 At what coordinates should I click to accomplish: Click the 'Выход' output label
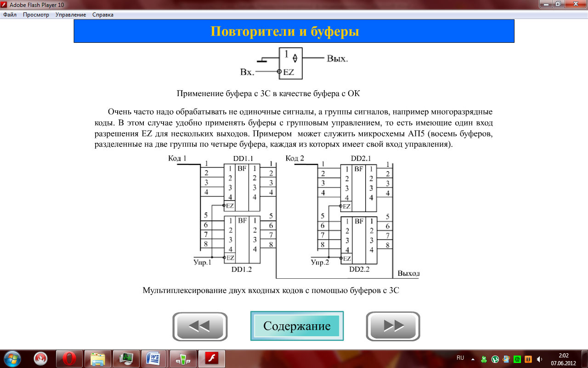[x=408, y=273]
